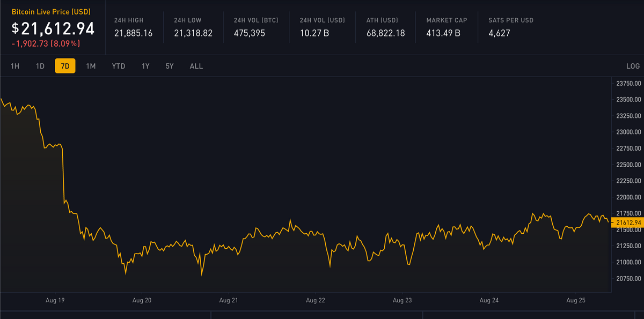Click the SATS PER USD value 4,627

pyautogui.click(x=499, y=33)
